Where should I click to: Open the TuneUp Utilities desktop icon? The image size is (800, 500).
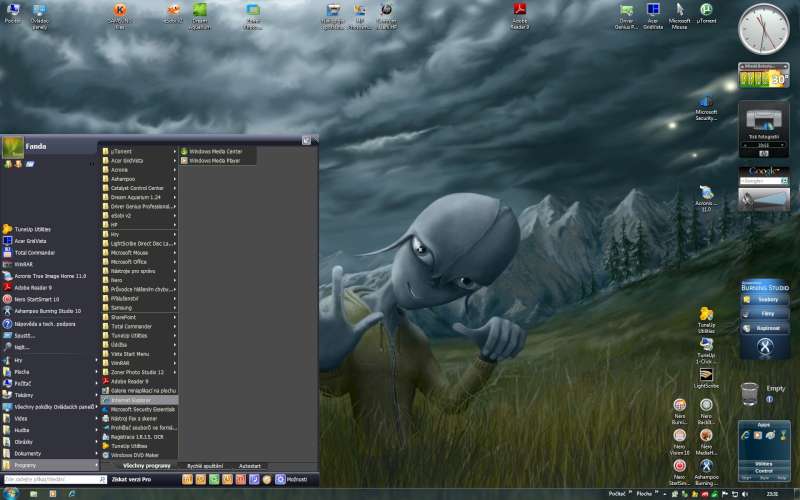point(706,315)
